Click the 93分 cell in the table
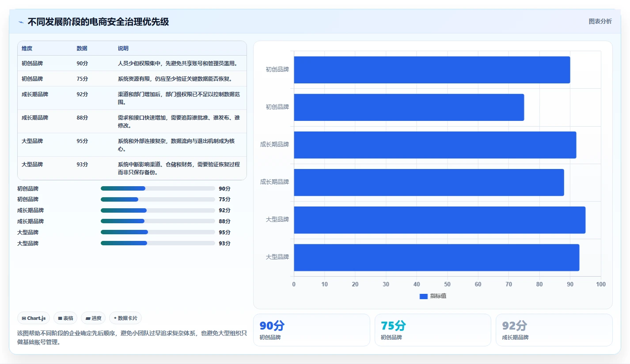 click(82, 165)
